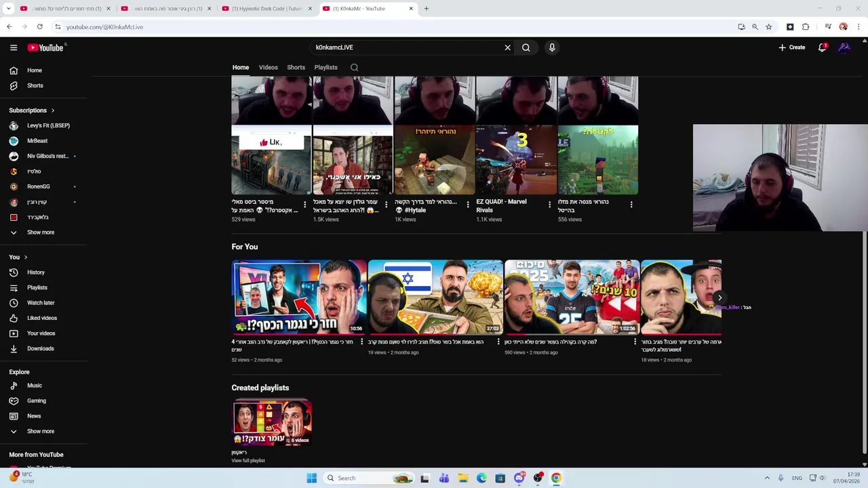Open a new Chrome tab
This screenshot has height=488, width=868.
(x=426, y=9)
